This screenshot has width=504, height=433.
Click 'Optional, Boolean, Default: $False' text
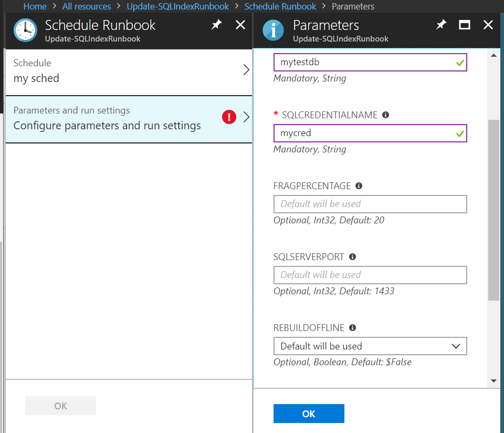pos(342,362)
